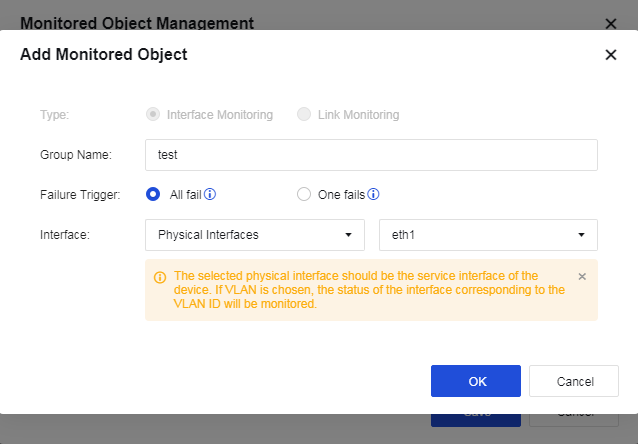
Task: Click the info icon beside All fail
Action: 211,195
